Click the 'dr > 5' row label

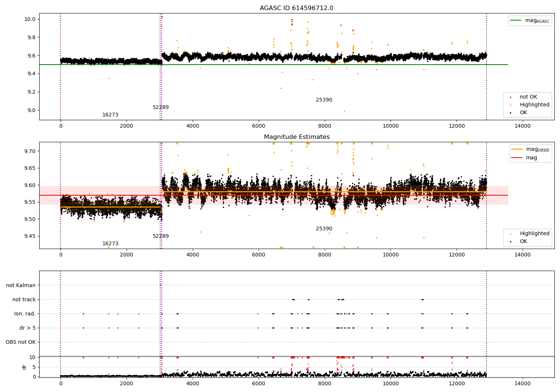click(x=28, y=328)
